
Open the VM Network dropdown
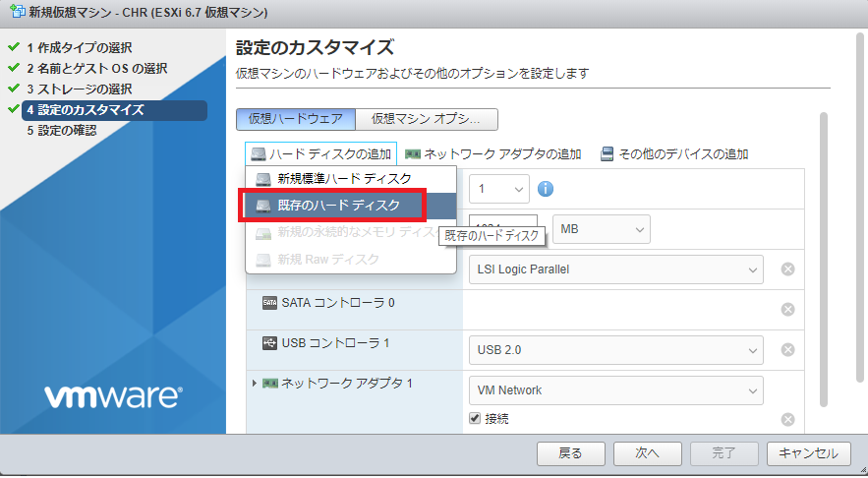coord(616,390)
